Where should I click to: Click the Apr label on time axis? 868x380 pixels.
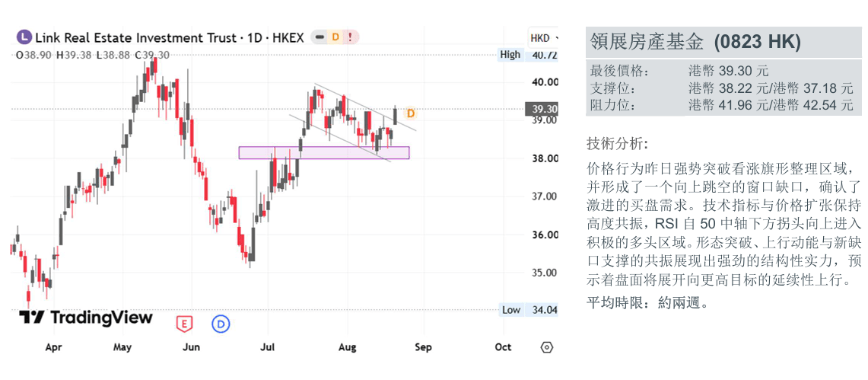pyautogui.click(x=53, y=348)
